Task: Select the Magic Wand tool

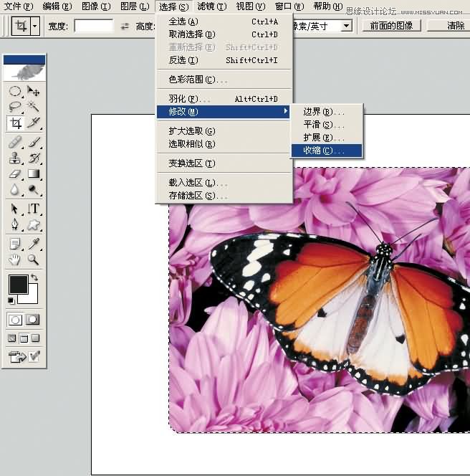Action: coord(34,107)
